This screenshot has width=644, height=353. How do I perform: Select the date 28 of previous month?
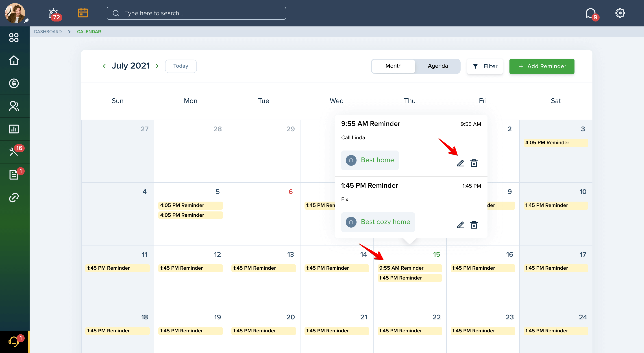pyautogui.click(x=218, y=129)
